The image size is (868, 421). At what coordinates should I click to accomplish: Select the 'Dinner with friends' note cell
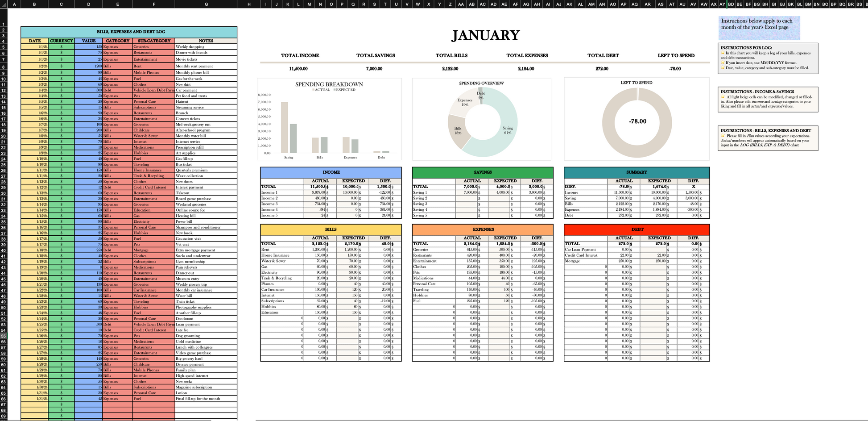point(206,52)
